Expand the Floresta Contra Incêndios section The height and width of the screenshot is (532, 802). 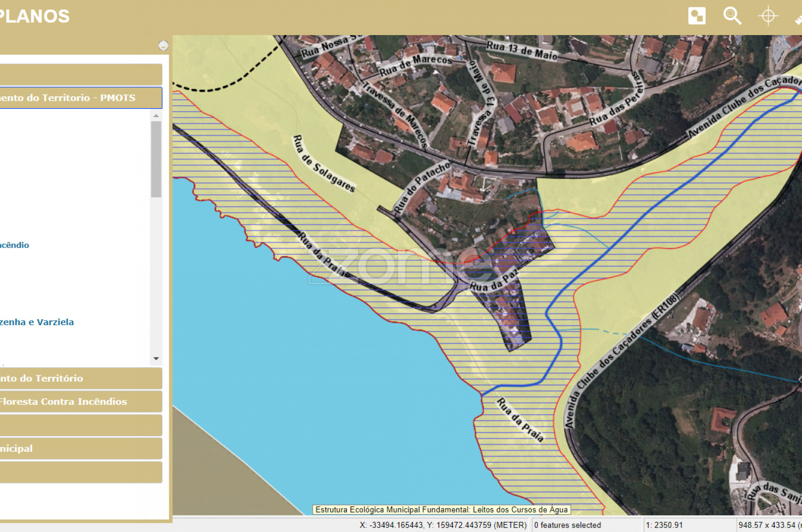(80, 402)
